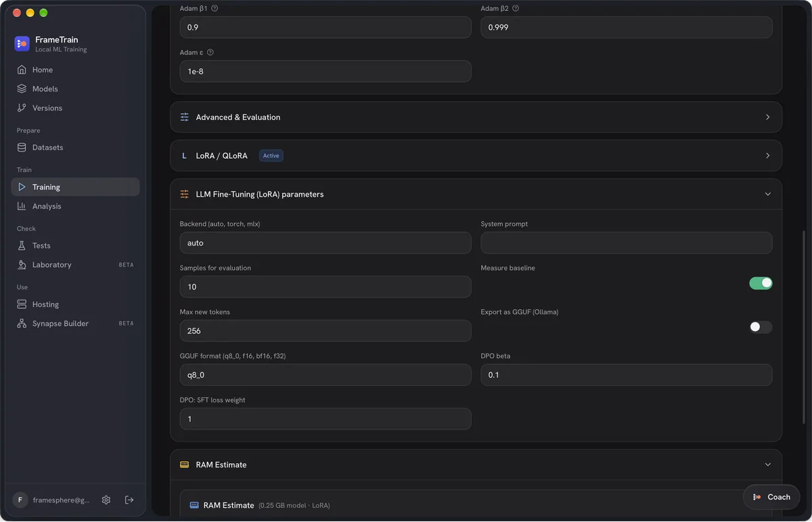Show help for Adam ε
This screenshot has width=812, height=522.
[x=210, y=53]
